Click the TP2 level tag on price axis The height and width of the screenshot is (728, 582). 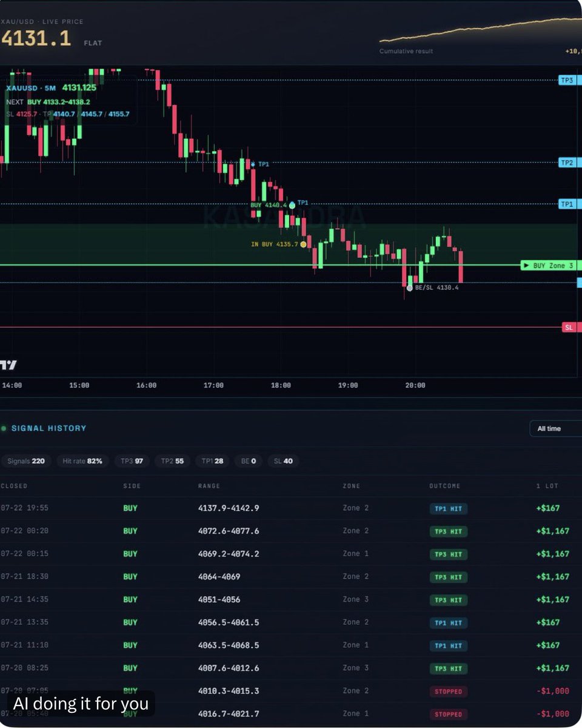569,163
